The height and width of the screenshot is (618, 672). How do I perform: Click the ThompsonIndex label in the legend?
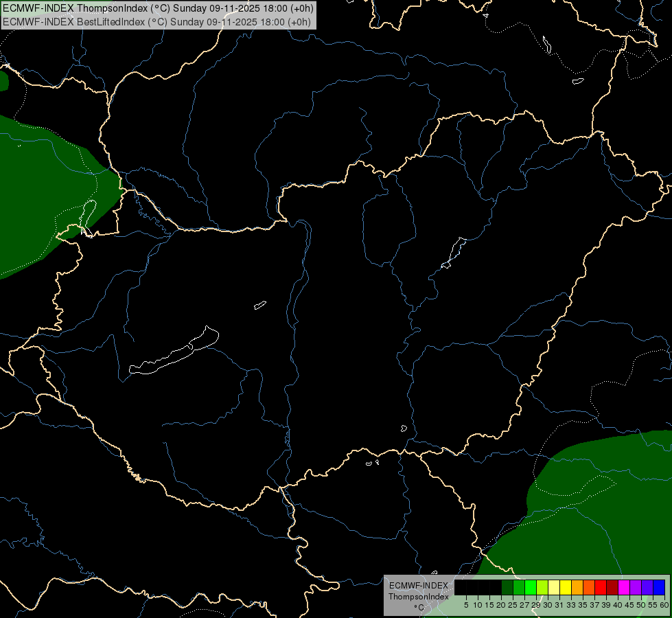(x=418, y=597)
